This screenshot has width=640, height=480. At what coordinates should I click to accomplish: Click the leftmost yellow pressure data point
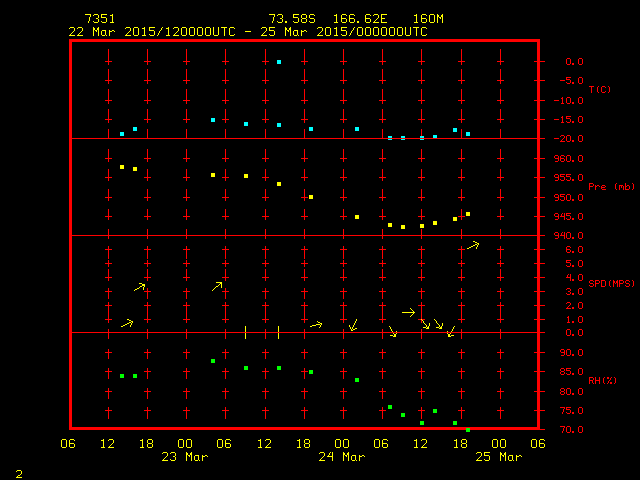(x=122, y=167)
